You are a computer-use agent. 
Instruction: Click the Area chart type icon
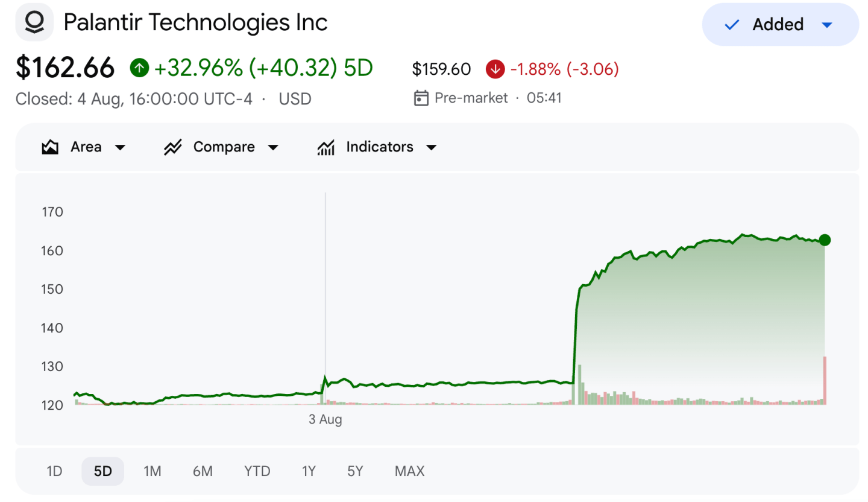coord(50,147)
